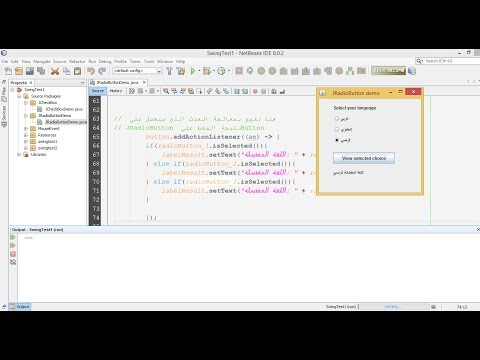Open the File menu

[5, 62]
